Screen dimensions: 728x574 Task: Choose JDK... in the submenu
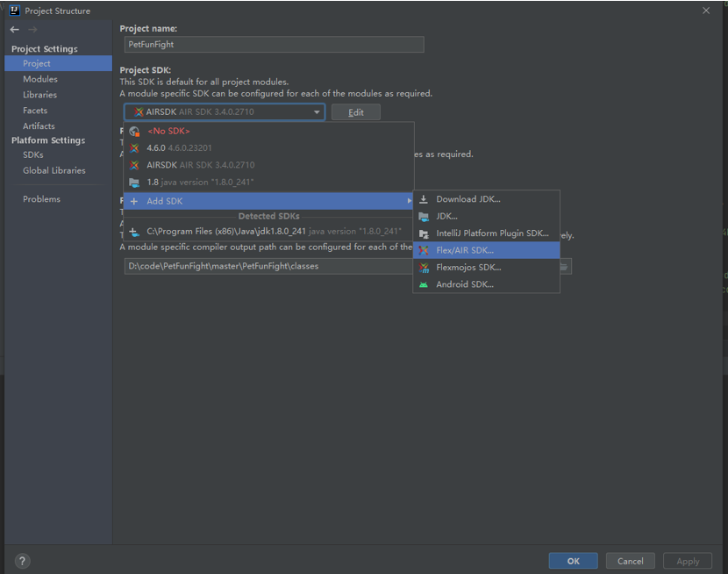(x=486, y=217)
